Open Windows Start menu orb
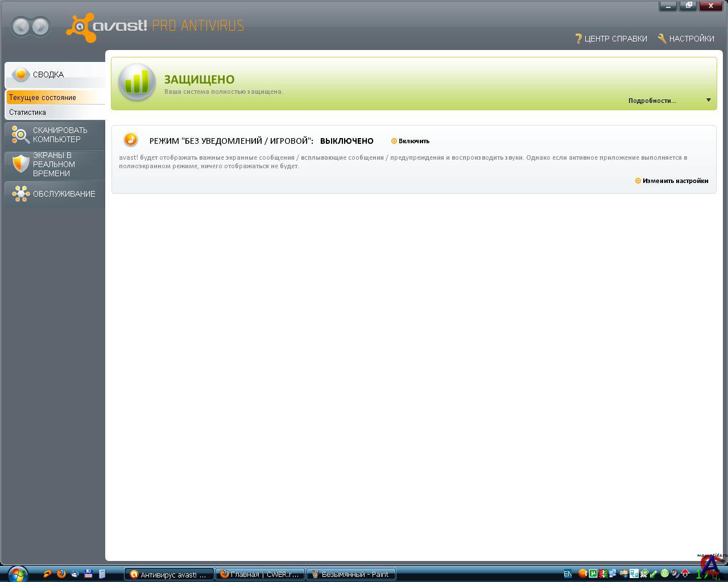Image resolution: width=728 pixels, height=582 pixels. pos(17,573)
